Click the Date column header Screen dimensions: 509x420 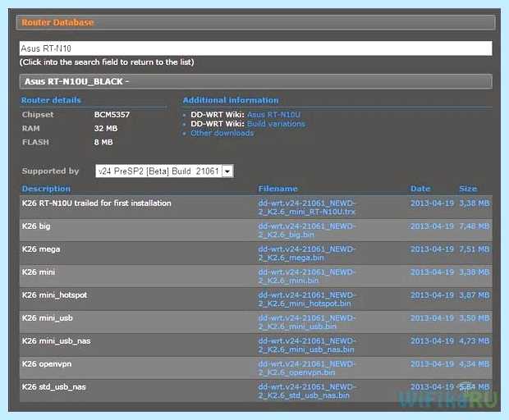[420, 189]
